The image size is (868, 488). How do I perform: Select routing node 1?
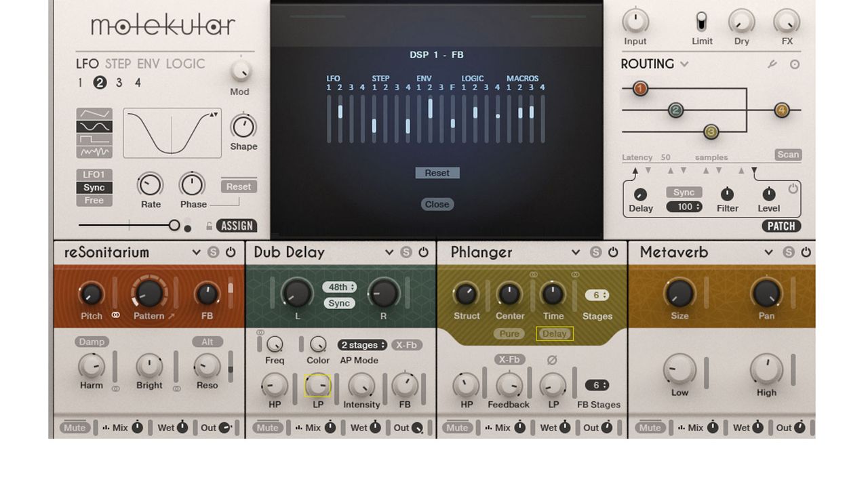[640, 88]
